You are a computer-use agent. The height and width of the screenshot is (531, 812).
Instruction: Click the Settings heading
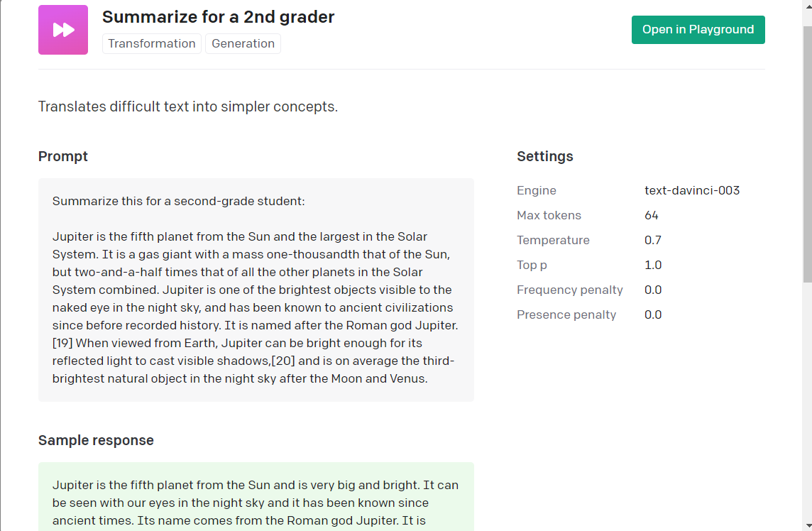point(545,156)
